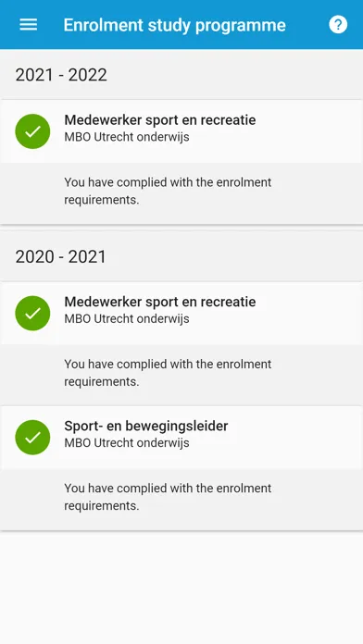Open the hamburger navigation menu

click(29, 25)
